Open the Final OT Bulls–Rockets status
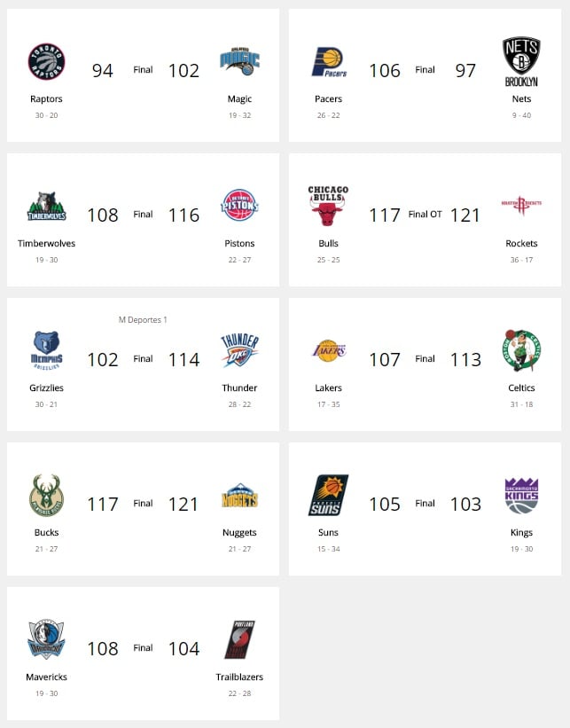This screenshot has width=570, height=728. tap(425, 214)
